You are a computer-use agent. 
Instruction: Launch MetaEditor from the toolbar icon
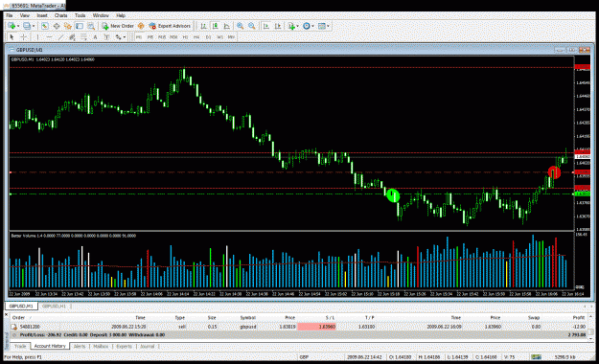click(141, 26)
